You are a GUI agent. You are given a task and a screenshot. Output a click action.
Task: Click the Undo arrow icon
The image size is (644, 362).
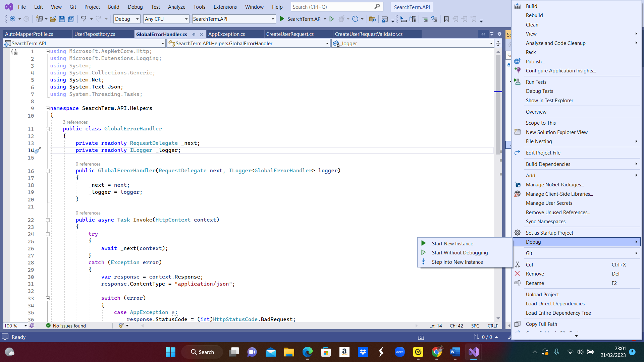coord(83,19)
